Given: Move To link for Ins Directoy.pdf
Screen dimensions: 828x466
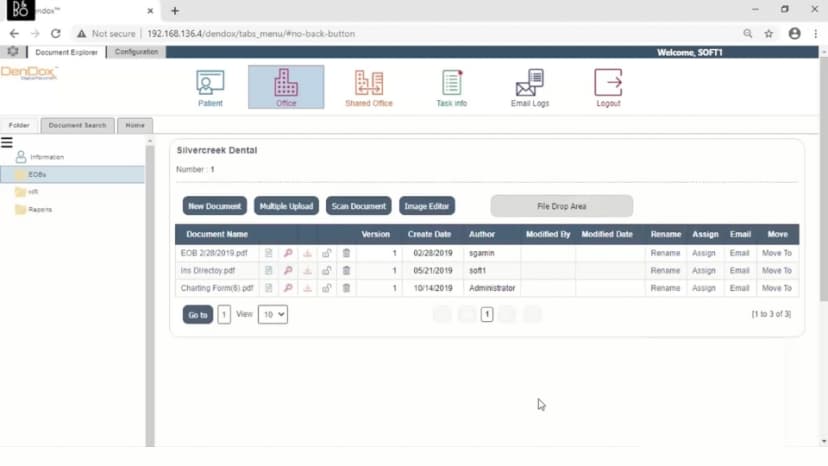Looking at the screenshot, I should 777,271.
